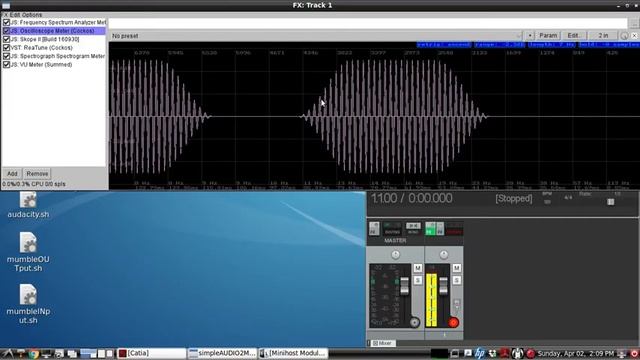Launch Chrome from the taskbar

[x=33, y=353]
